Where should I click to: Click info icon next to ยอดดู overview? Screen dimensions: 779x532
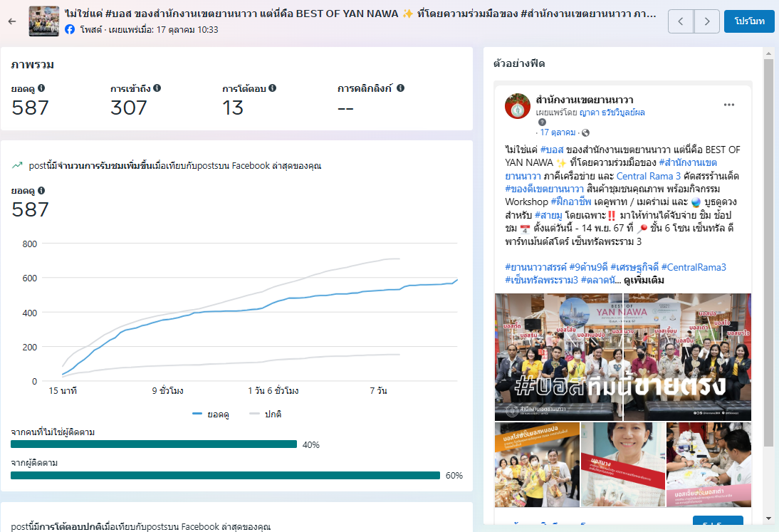pos(41,88)
